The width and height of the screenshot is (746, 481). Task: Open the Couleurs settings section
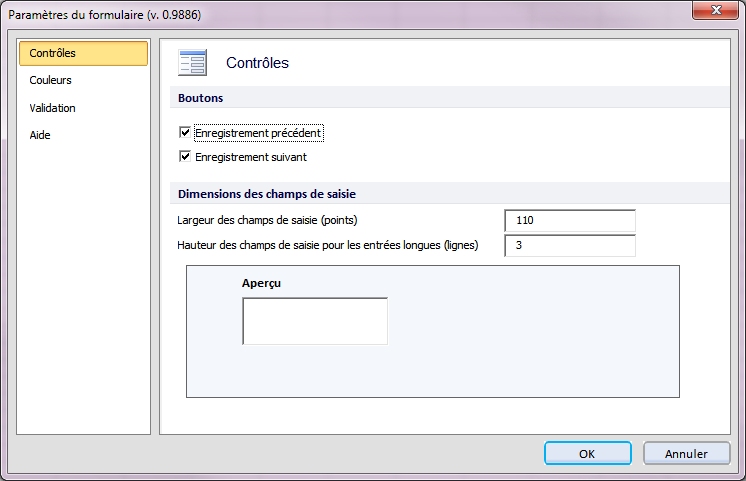[x=50, y=80]
